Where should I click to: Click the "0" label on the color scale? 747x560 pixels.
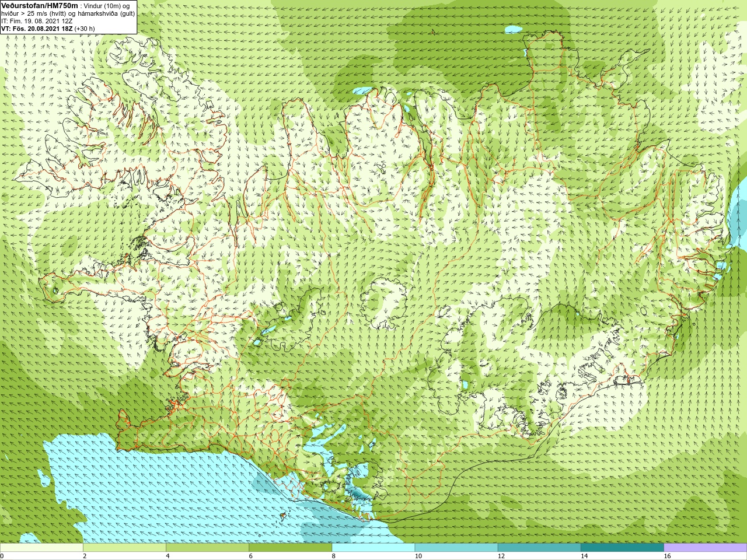click(2, 556)
